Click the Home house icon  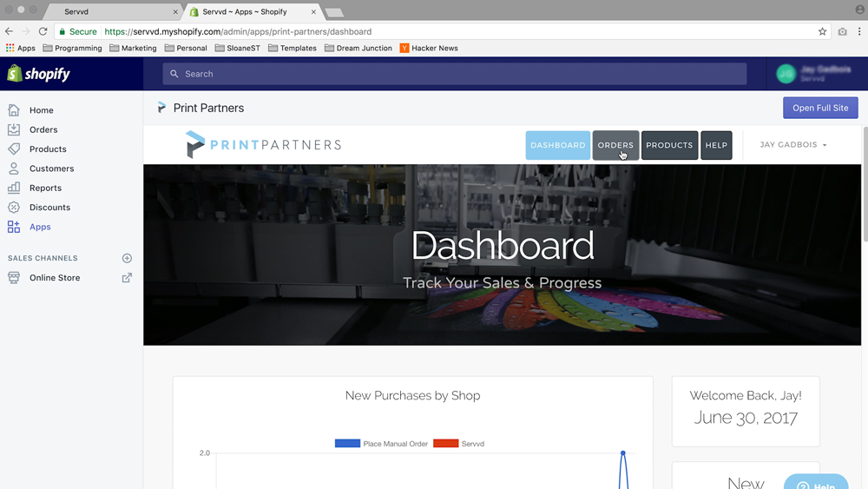(14, 110)
